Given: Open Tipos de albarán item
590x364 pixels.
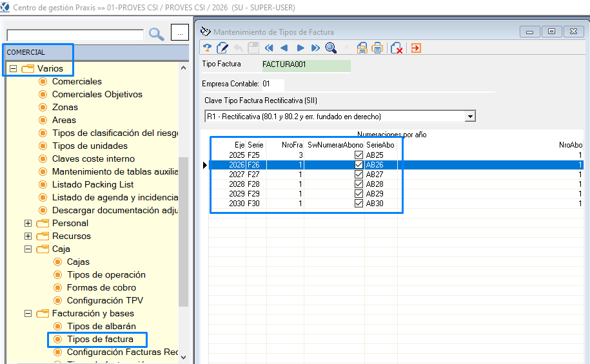Looking at the screenshot, I should (x=101, y=327).
